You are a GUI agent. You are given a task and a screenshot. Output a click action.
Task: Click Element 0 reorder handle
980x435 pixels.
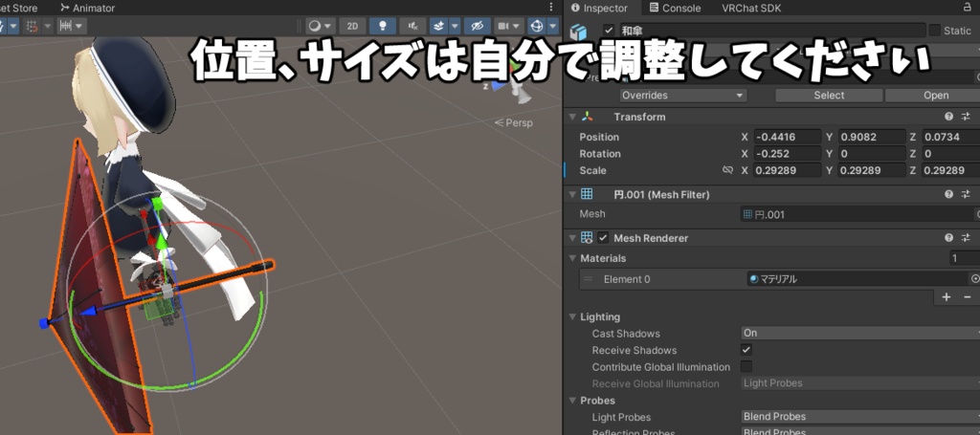point(588,279)
